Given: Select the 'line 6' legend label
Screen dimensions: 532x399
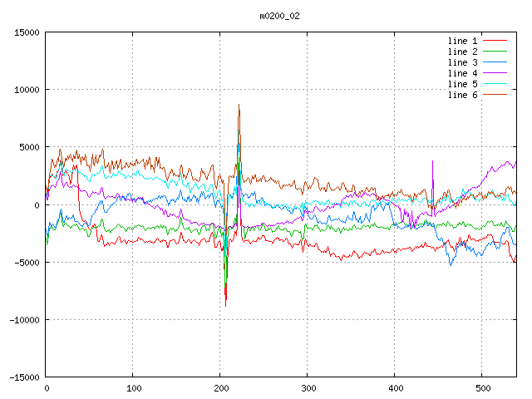Looking at the screenshot, I should pos(462,95).
